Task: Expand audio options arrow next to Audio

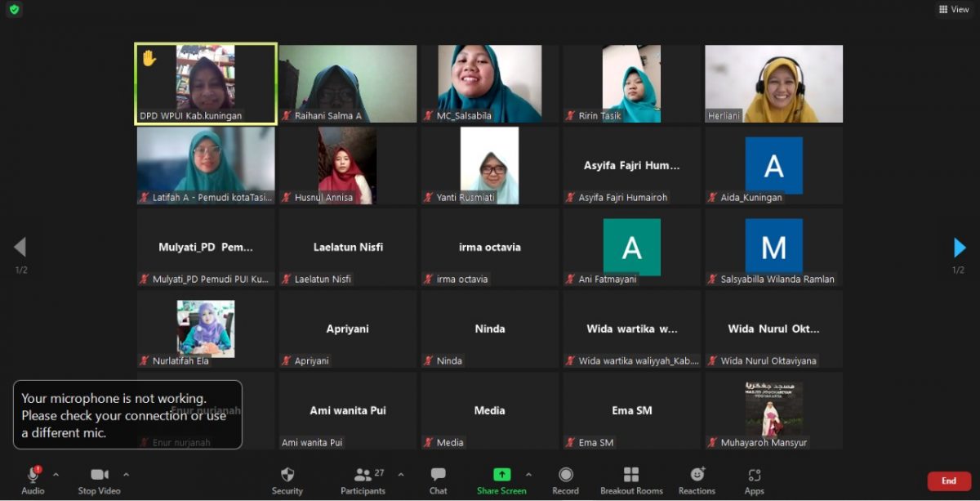Action: click(x=56, y=474)
